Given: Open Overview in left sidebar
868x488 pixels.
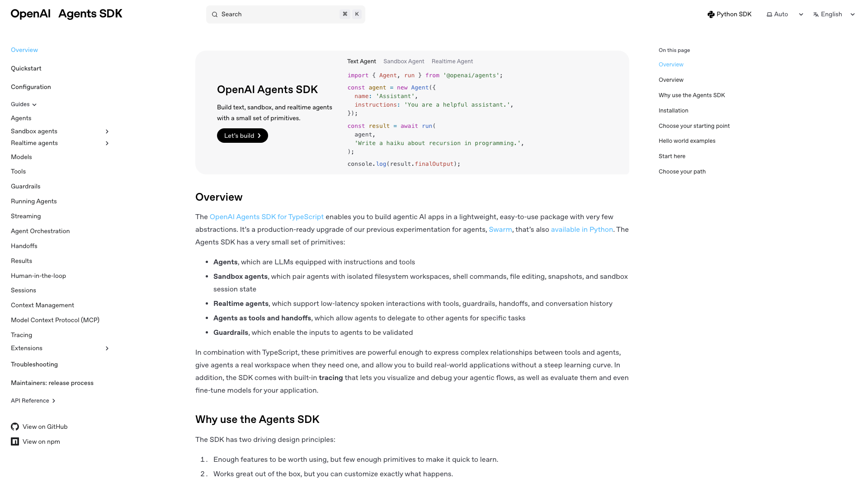Looking at the screenshot, I should 24,50.
